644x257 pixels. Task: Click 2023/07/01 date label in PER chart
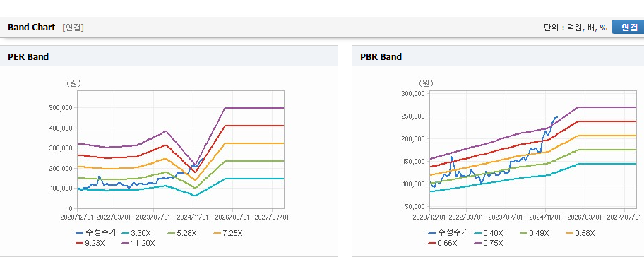tap(153, 217)
